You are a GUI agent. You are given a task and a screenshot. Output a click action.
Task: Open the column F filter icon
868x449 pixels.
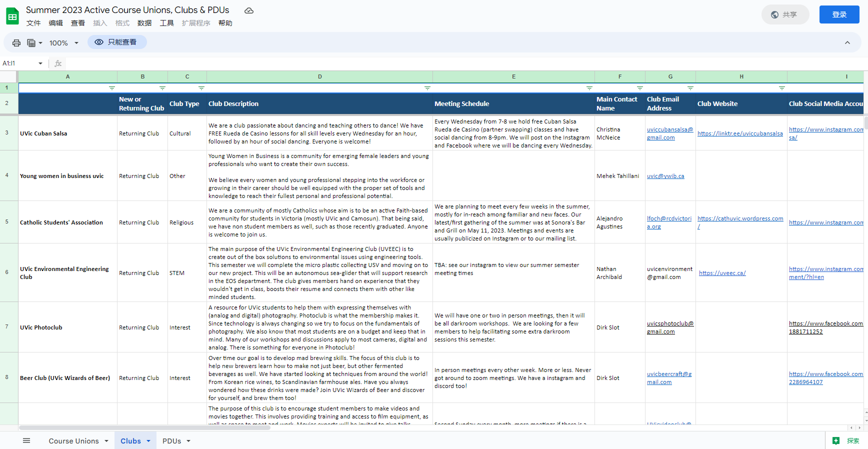(x=640, y=88)
